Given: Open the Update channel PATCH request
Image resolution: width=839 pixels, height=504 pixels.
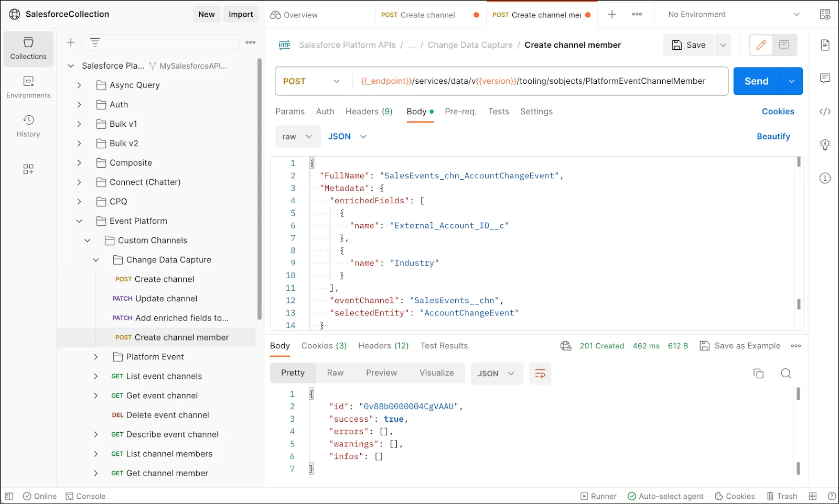Looking at the screenshot, I should (155, 299).
